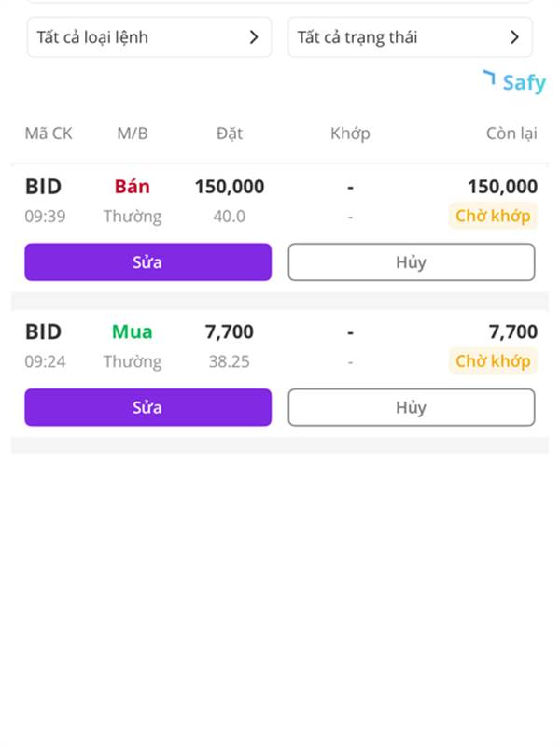Click the chevron arrow beside 'Tất cả trạng thái'
This screenshot has width=560, height=747.
tap(514, 37)
